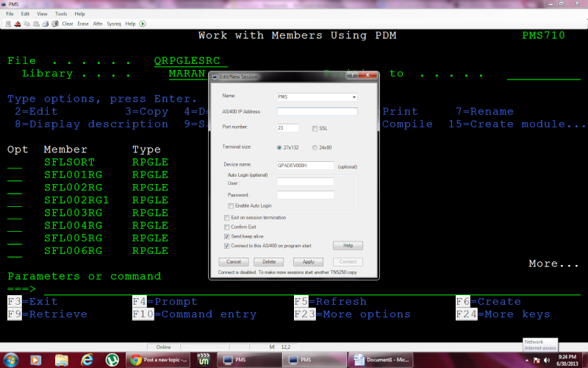Click the red disconnect session icon
The height and width of the screenshot is (368, 588).
[x=17, y=24]
